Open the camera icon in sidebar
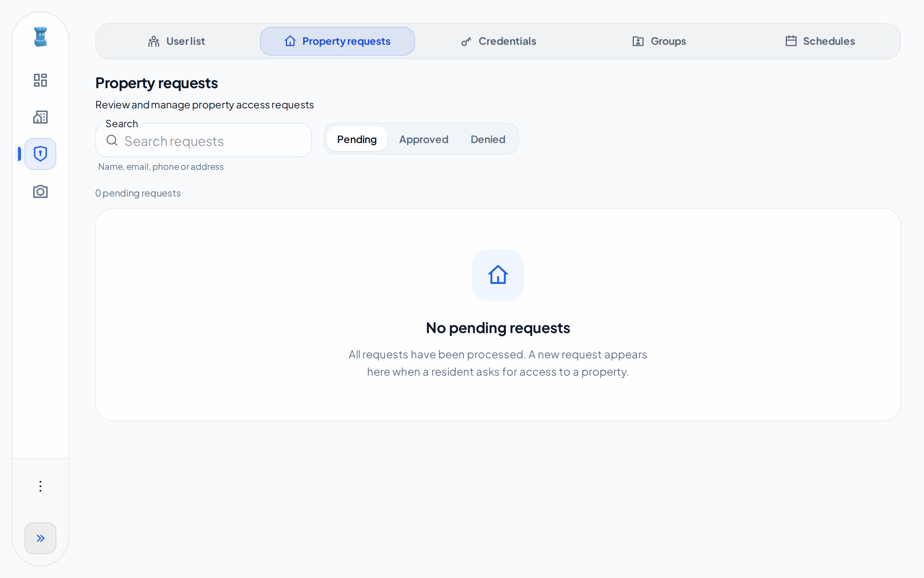Viewport: 924px width, 578px height. coord(40,191)
